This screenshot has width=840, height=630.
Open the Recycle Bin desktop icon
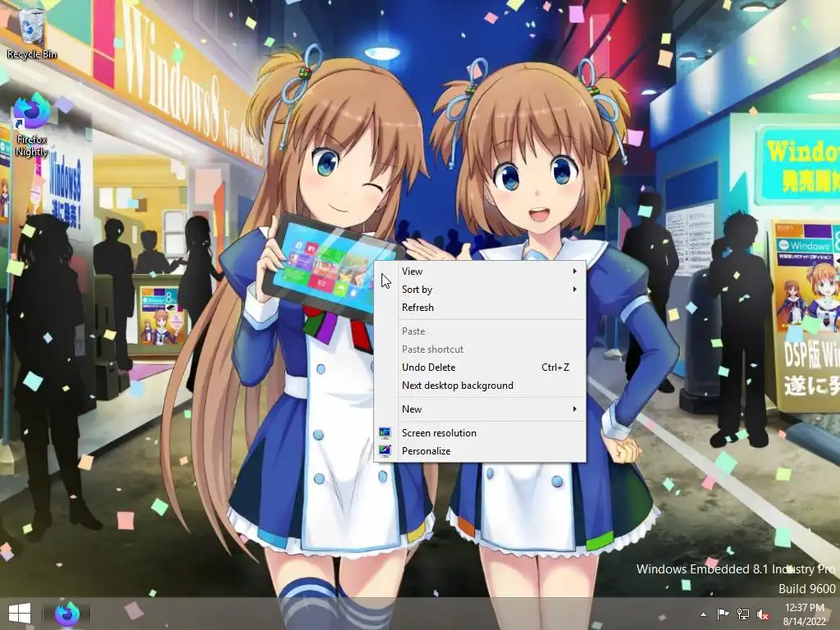click(32, 33)
